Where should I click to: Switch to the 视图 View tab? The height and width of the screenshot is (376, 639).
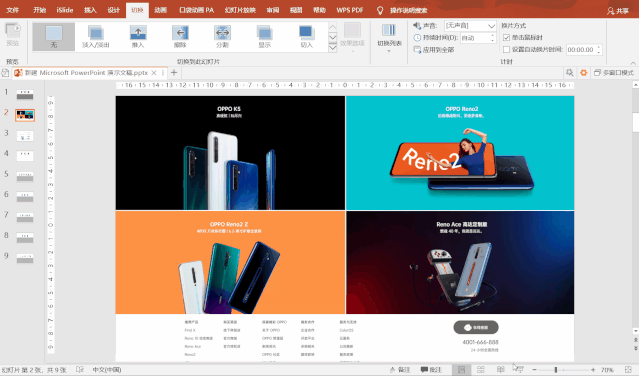coord(296,10)
